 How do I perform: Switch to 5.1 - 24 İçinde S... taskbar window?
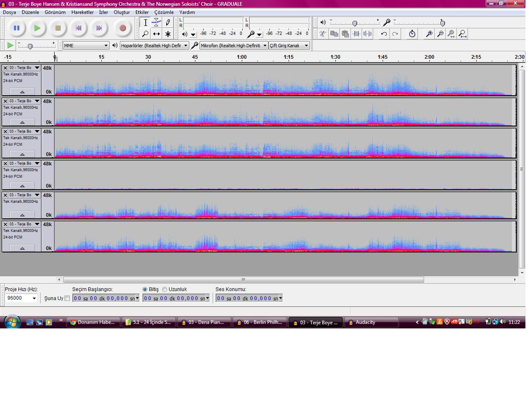pos(149,322)
